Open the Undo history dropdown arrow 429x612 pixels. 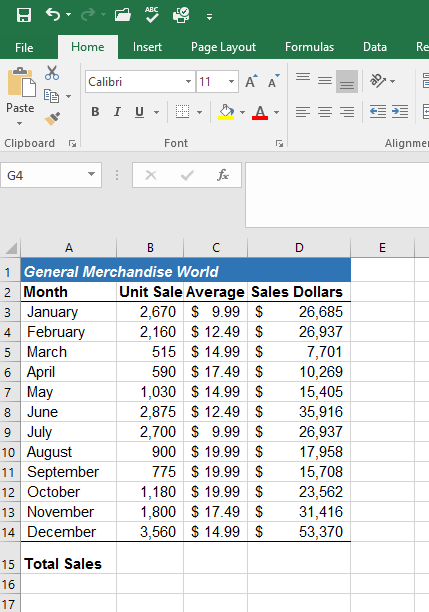click(x=69, y=15)
